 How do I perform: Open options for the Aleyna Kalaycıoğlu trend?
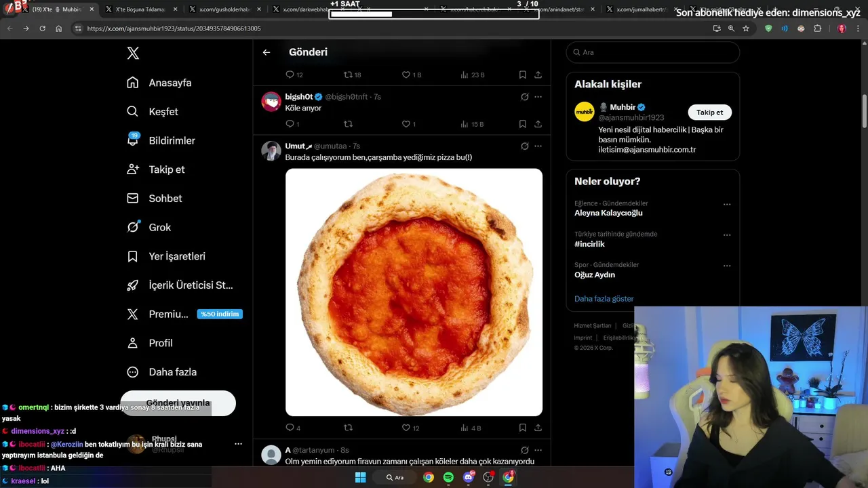pos(727,205)
